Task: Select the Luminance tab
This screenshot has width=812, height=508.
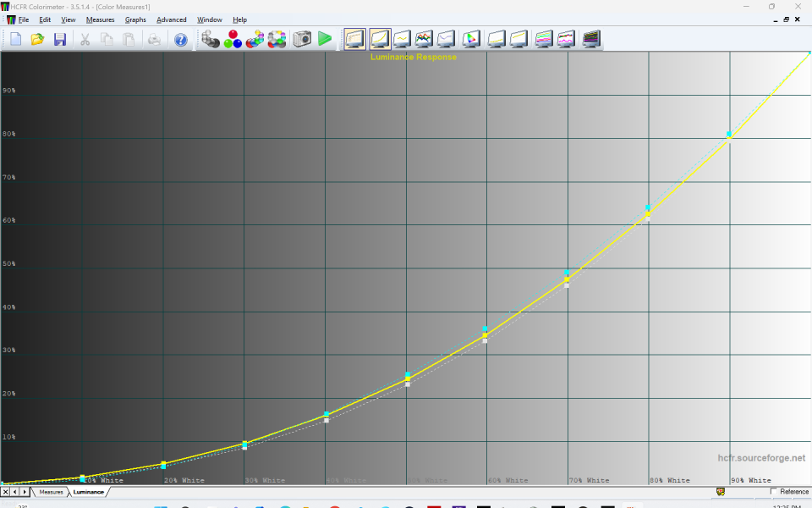Action: [88, 492]
